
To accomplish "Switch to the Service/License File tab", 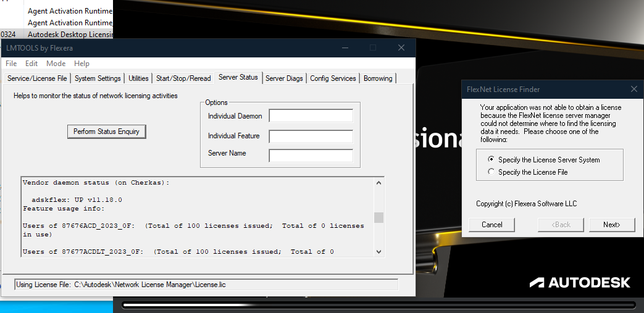I will tap(37, 78).
